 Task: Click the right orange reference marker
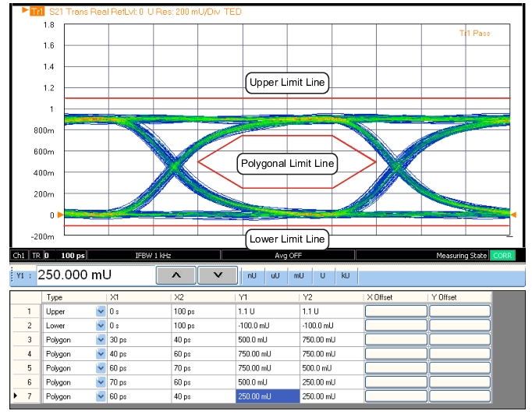[514, 214]
